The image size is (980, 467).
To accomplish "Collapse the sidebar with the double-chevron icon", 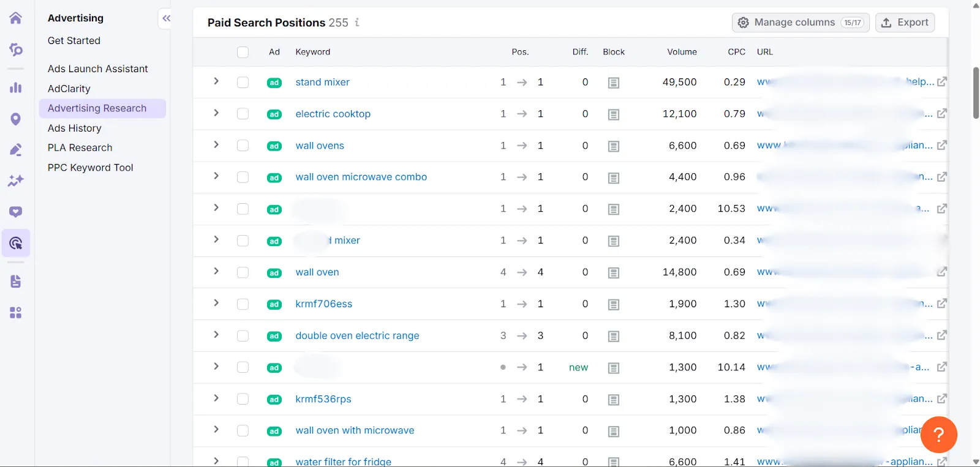I will 167,18.
